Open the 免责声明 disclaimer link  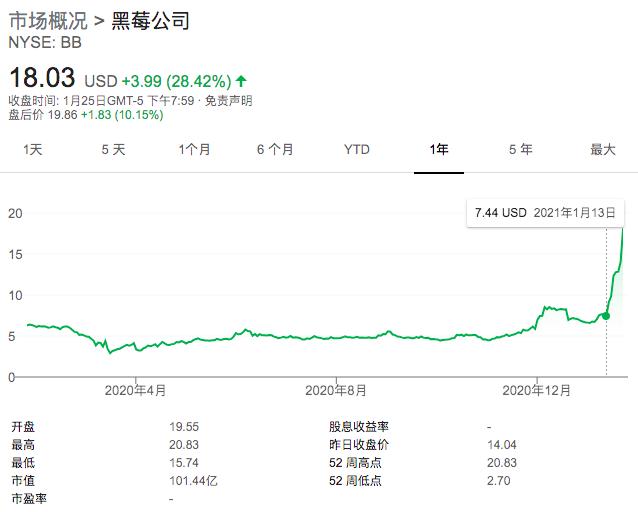tap(228, 101)
